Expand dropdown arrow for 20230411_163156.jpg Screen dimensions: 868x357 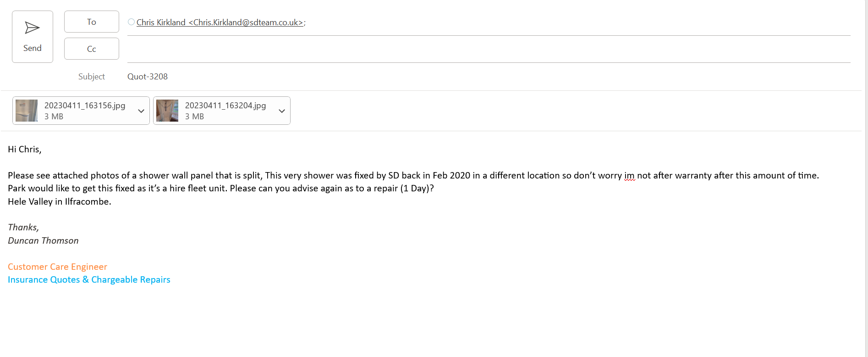141,111
